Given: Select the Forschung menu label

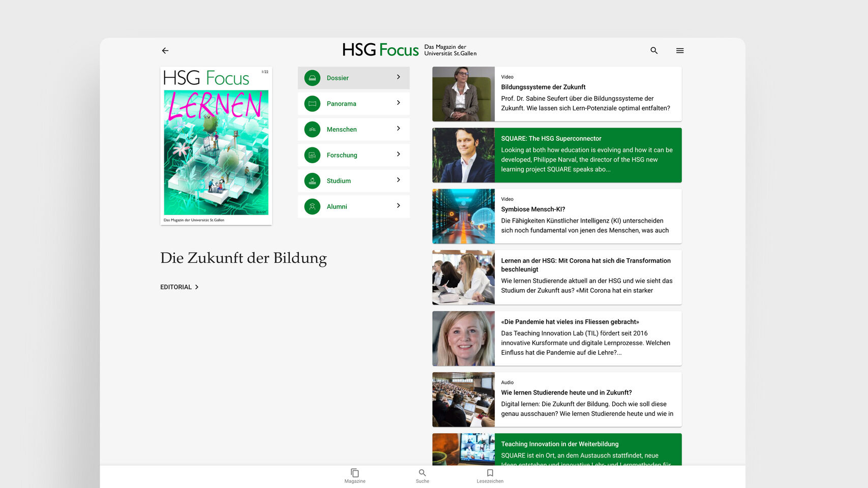Looking at the screenshot, I should click(x=342, y=155).
